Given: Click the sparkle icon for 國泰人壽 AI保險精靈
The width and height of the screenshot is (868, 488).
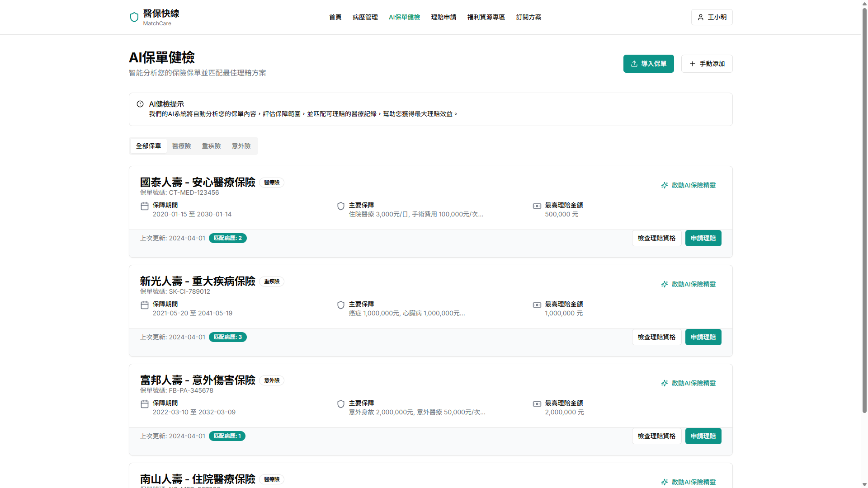Looking at the screenshot, I should point(665,185).
